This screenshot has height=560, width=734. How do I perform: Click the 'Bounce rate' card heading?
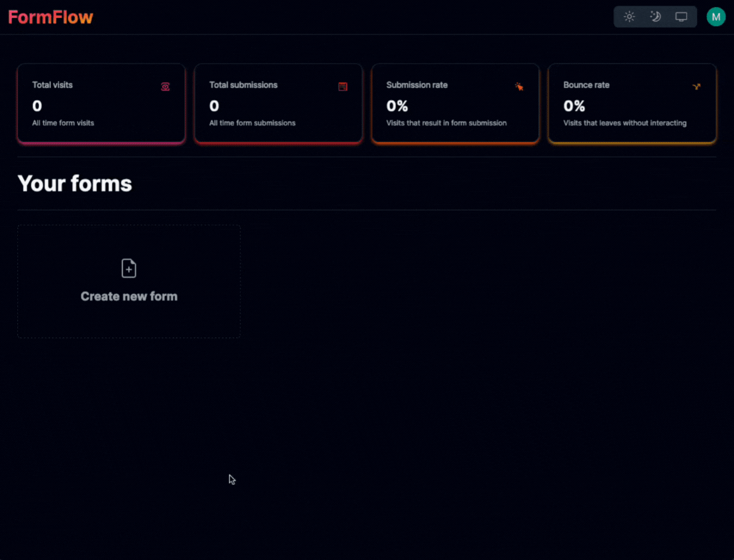click(586, 85)
